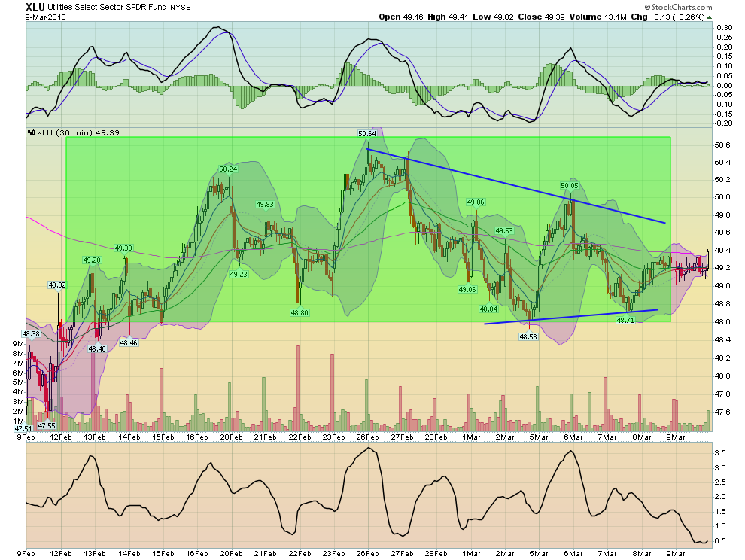Click the 47.6 tick on the price axis
This screenshot has width=745, height=560.
(x=724, y=412)
